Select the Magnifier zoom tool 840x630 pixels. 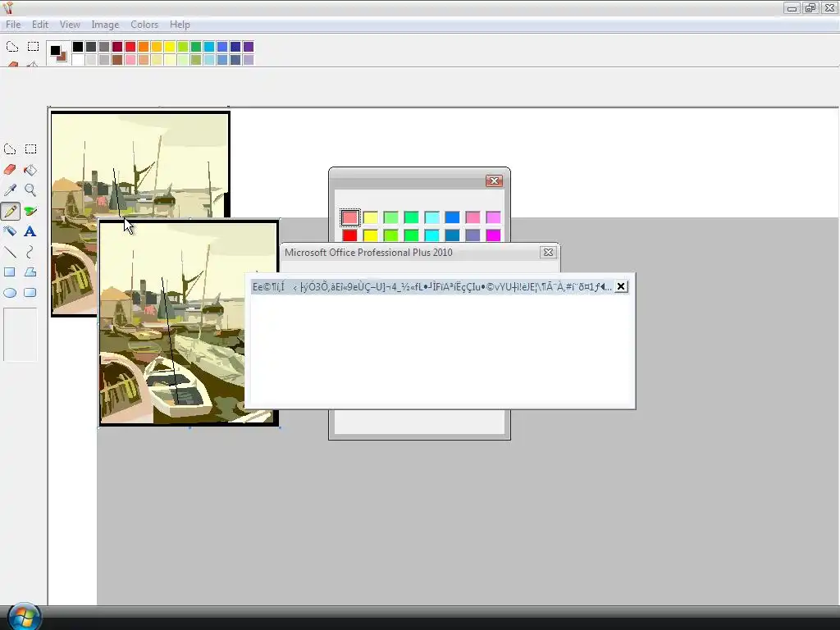point(30,190)
